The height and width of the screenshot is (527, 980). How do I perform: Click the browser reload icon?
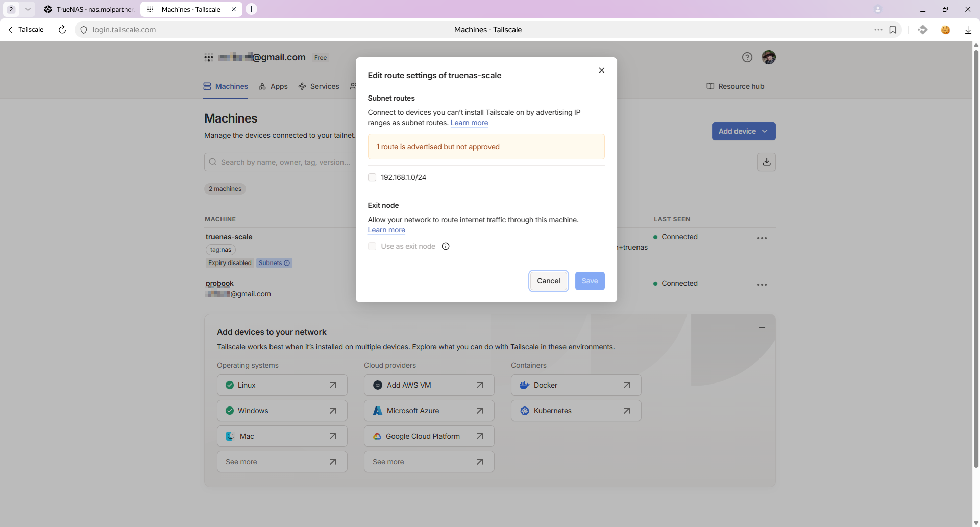click(62, 30)
